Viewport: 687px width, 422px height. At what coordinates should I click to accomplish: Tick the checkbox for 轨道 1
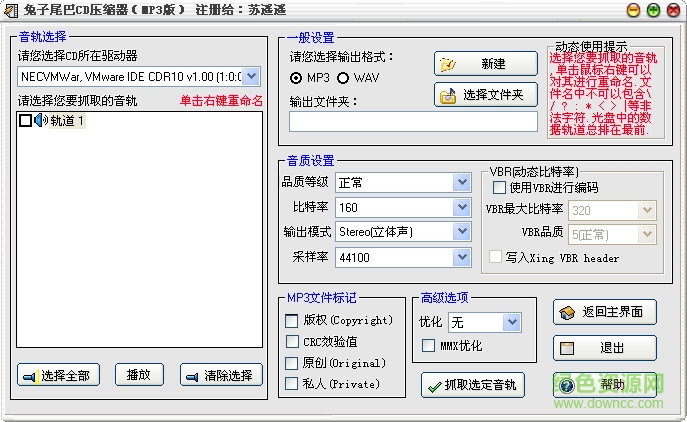point(25,121)
